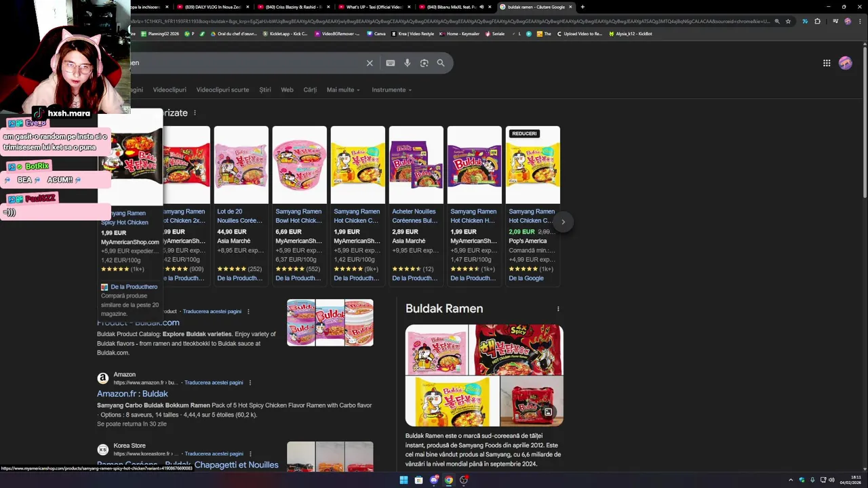
Task: Open the black hot chicken image in Buldak panel
Action: (x=519, y=350)
